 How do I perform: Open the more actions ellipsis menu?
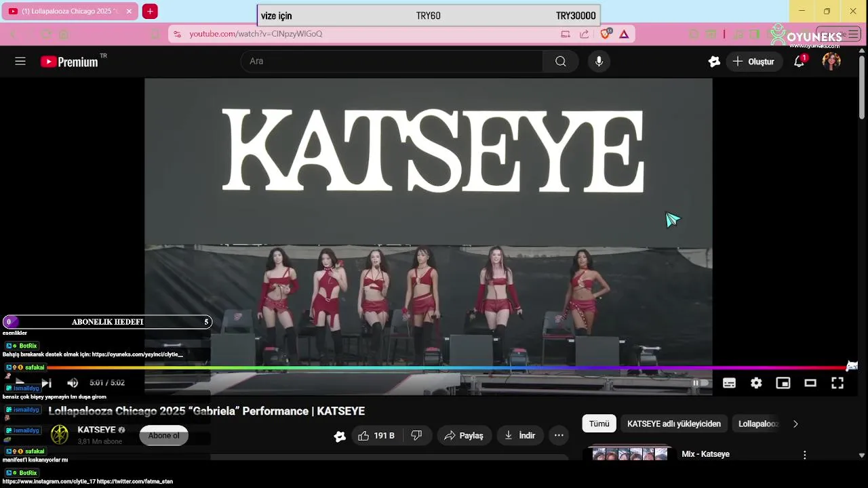559,436
